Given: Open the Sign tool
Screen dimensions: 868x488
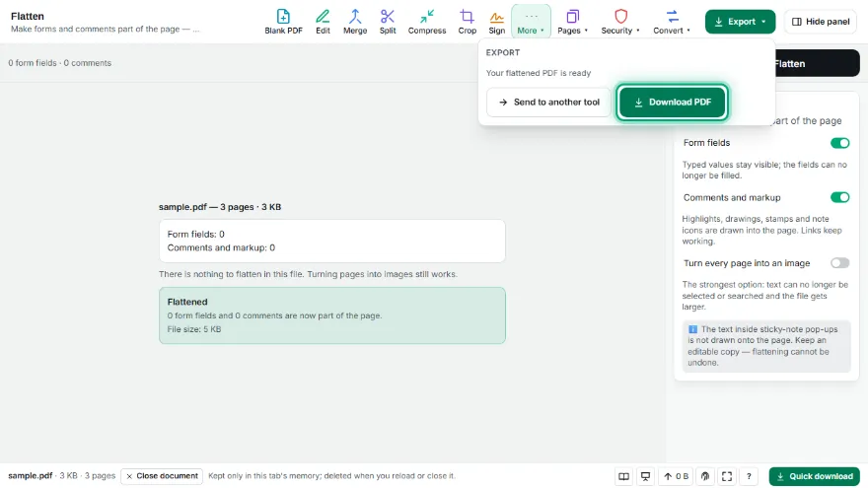Looking at the screenshot, I should (496, 22).
